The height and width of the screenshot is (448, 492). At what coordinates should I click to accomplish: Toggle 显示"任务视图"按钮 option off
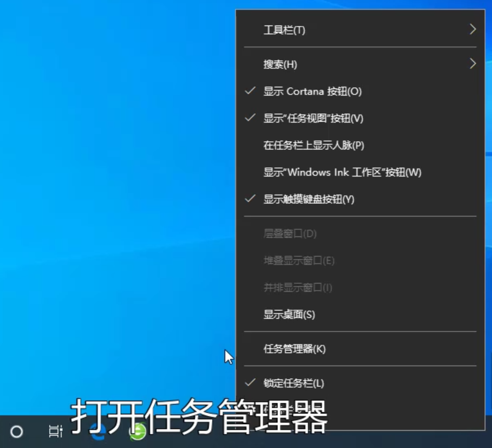[x=313, y=118]
